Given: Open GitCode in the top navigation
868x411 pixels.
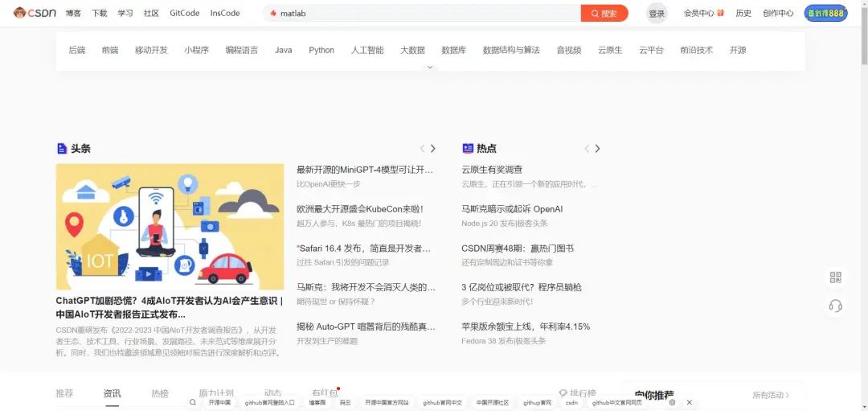Looking at the screenshot, I should 184,14.
